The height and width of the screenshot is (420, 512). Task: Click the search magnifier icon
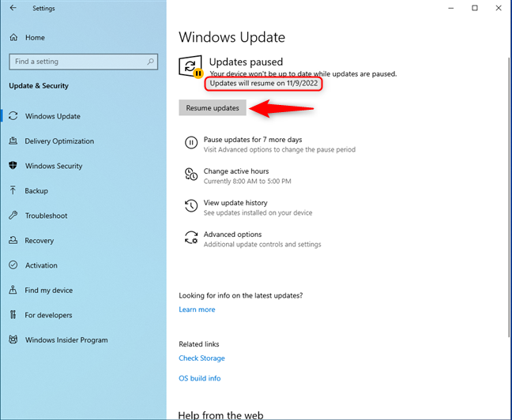[x=150, y=62]
